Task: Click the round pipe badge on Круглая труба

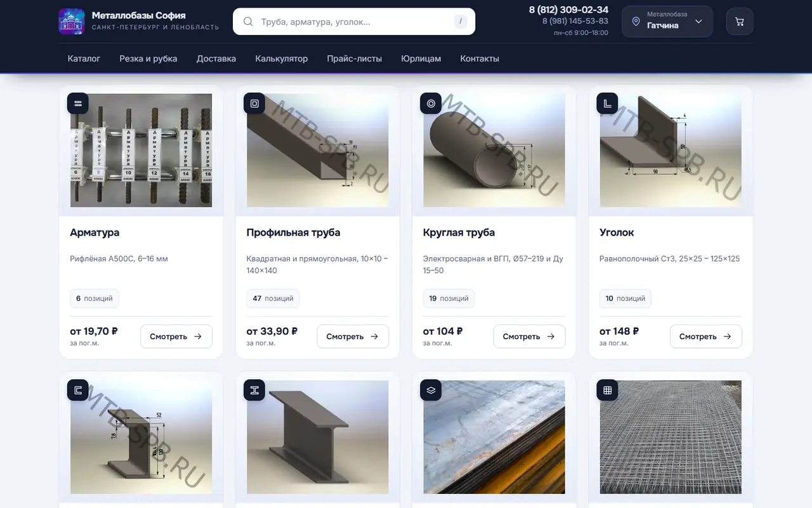Action: coord(431,104)
